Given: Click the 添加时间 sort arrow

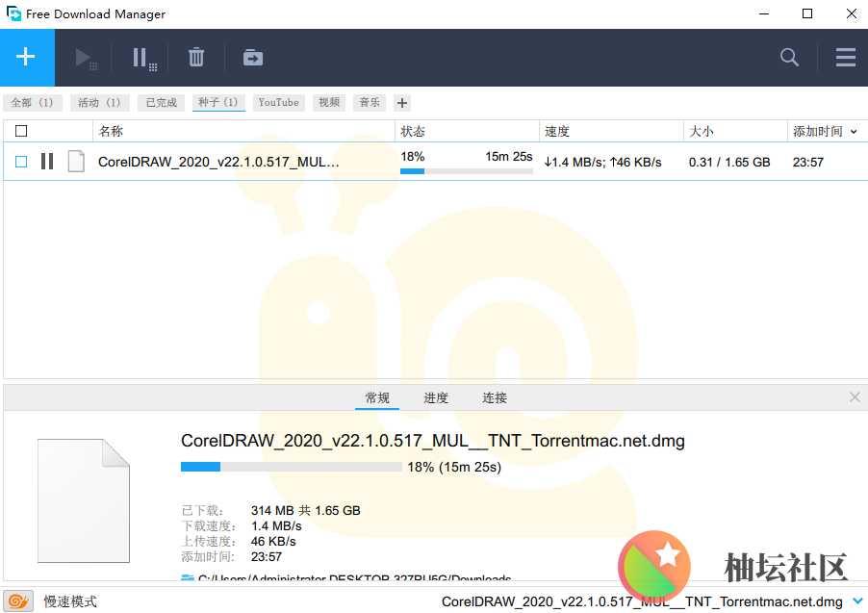Looking at the screenshot, I should pyautogui.click(x=854, y=132).
